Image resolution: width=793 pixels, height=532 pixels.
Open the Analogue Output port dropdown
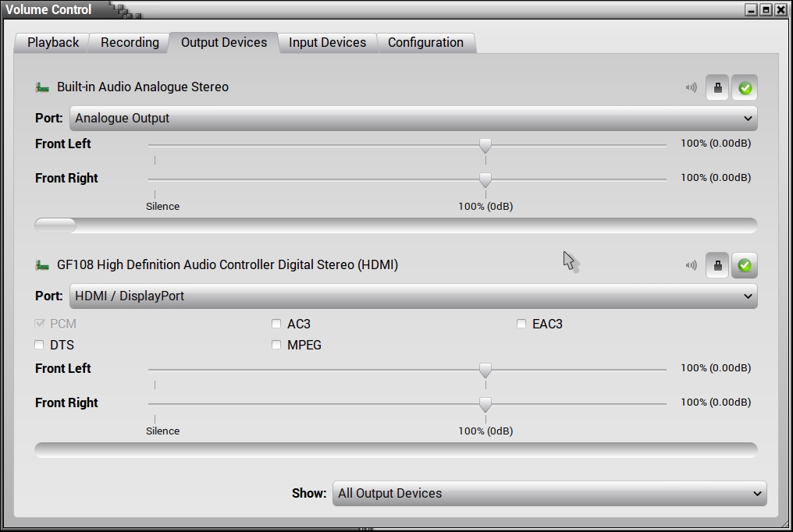(413, 119)
